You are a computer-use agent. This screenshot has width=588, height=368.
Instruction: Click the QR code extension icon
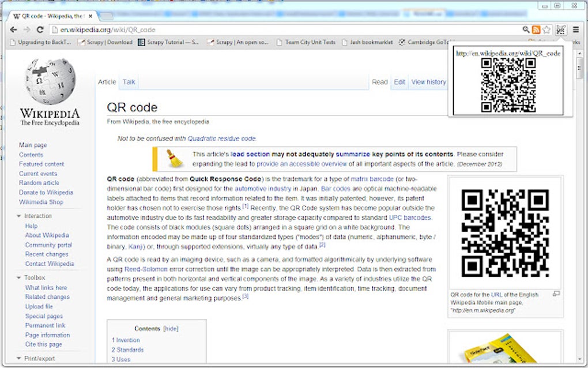pos(561,29)
